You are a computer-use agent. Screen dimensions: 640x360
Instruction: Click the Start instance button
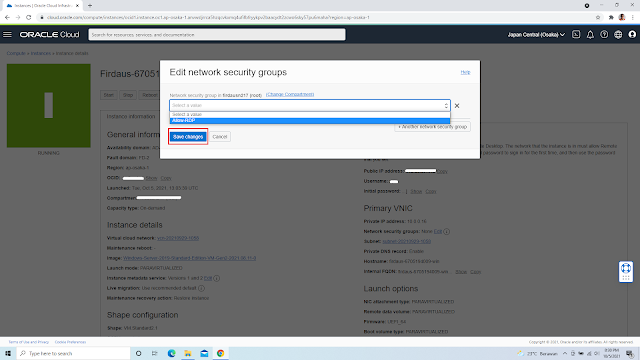pyautogui.click(x=109, y=95)
